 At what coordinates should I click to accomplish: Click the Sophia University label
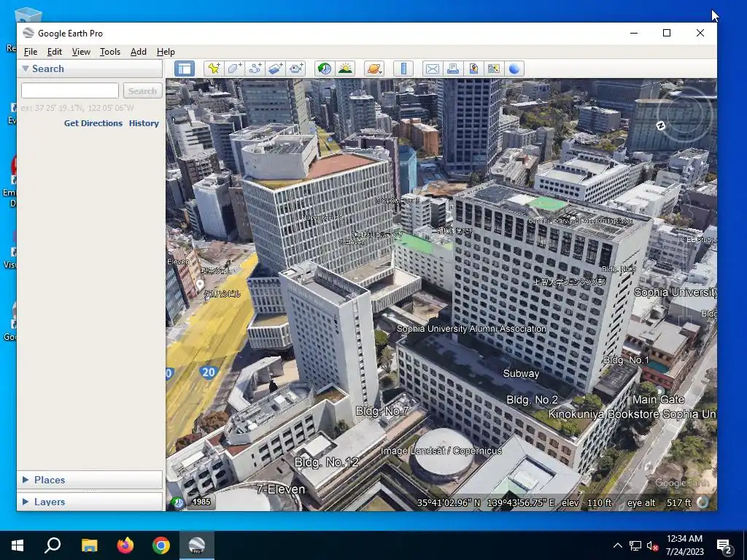pos(676,292)
